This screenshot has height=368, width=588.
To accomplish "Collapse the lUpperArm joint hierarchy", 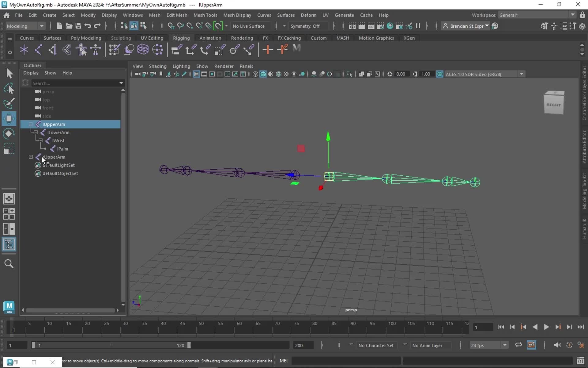I will [x=31, y=124].
